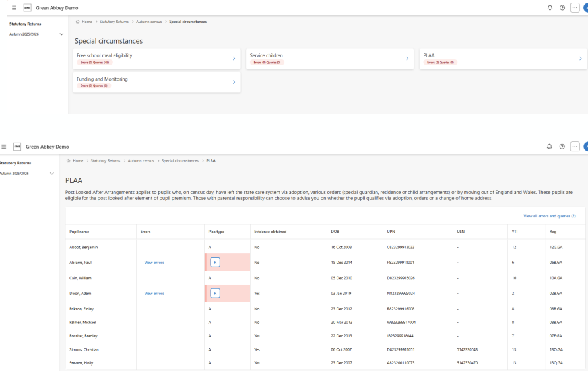Open the PLAA card with 2 errors
The height and width of the screenshot is (371, 588).
pos(502,59)
